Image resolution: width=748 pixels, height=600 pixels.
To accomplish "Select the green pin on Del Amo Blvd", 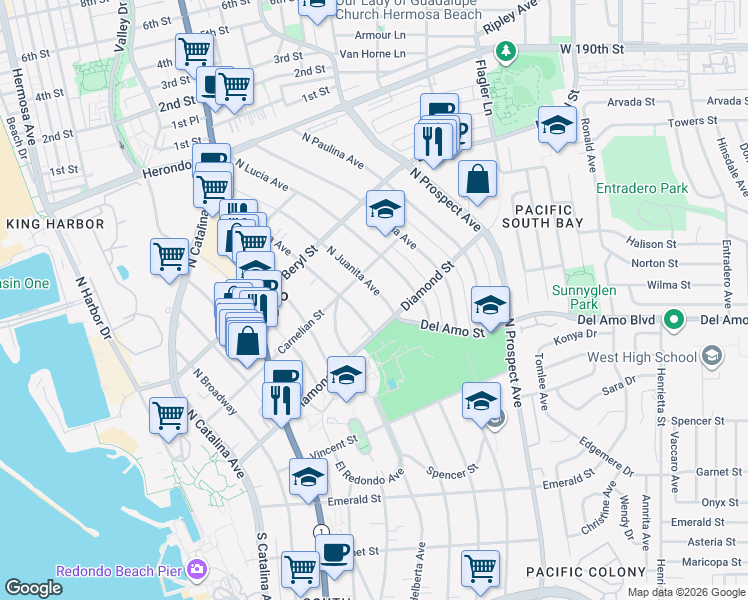I will [x=674, y=320].
